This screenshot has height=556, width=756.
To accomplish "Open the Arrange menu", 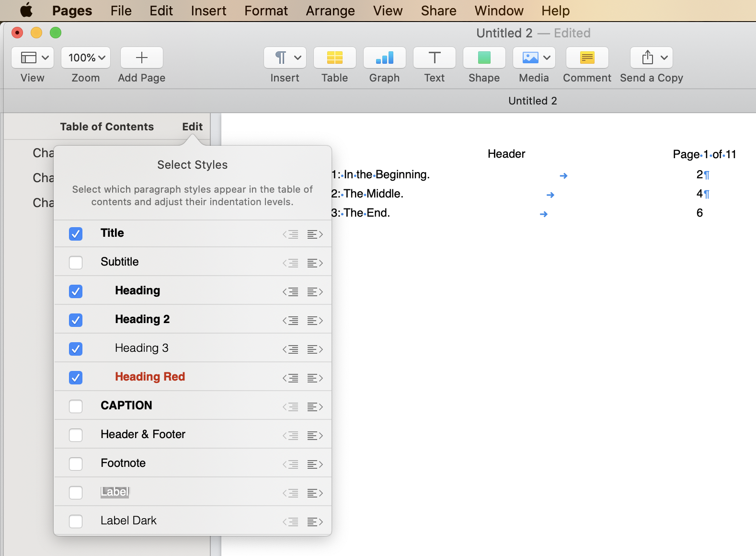I will tap(331, 11).
